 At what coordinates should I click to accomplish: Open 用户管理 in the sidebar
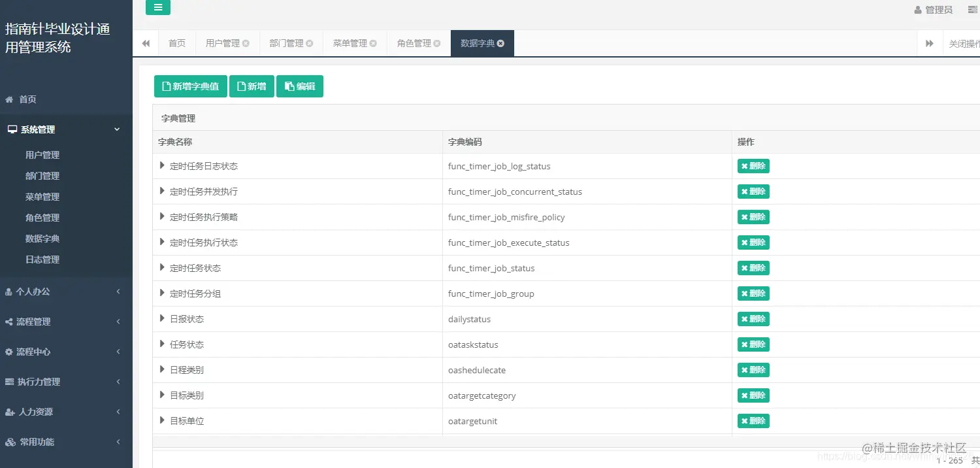(42, 155)
